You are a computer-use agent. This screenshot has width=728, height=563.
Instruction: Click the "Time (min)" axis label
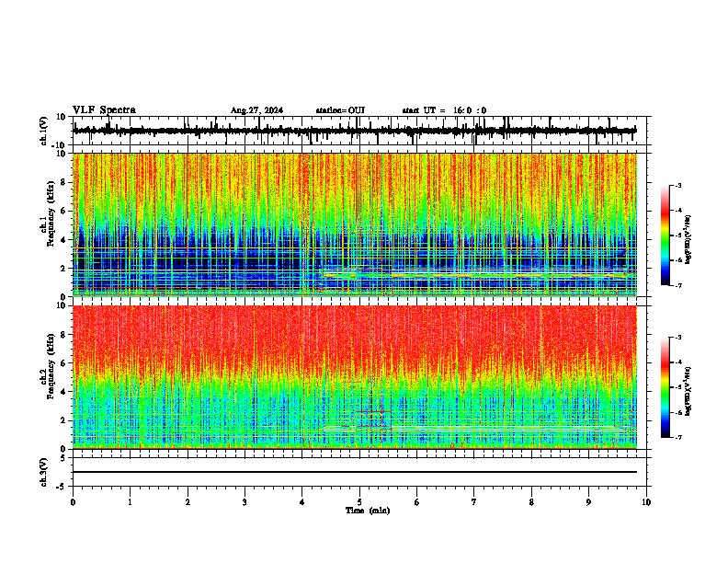point(368,511)
